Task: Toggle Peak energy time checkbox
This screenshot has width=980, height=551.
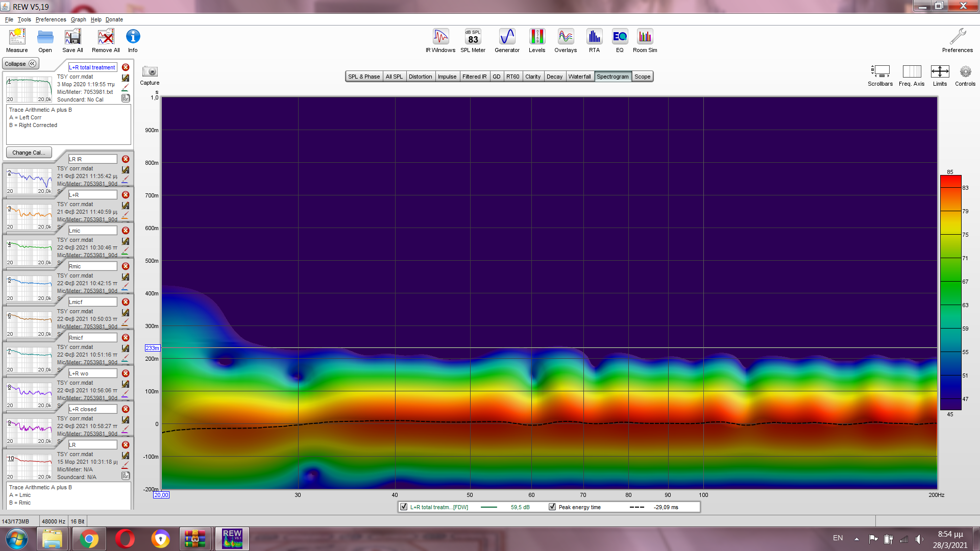Action: pos(552,507)
